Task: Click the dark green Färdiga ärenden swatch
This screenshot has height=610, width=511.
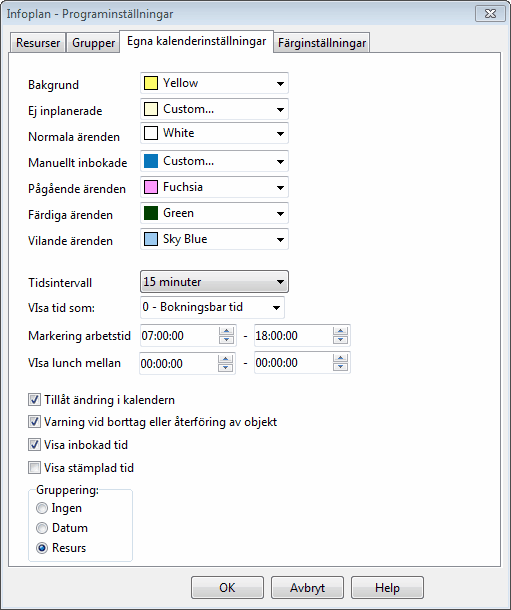Action: [x=151, y=213]
